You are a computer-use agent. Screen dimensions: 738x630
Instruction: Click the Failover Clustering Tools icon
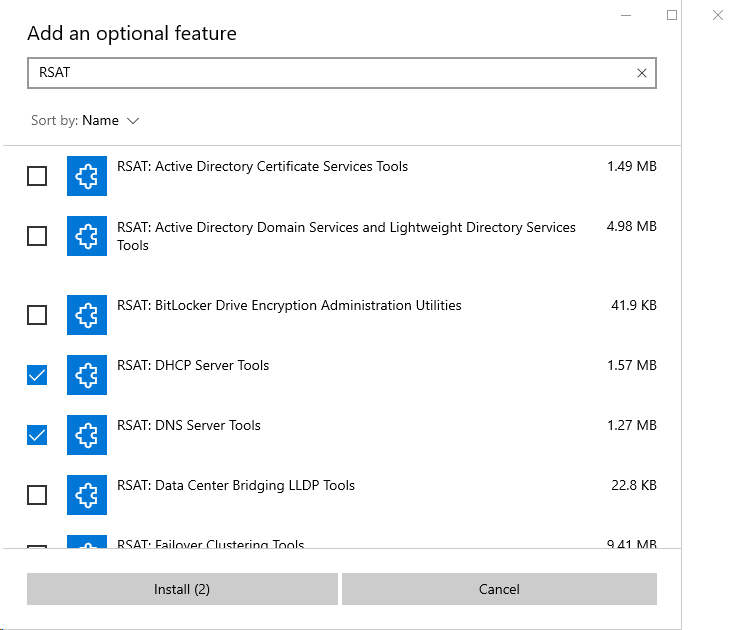[86, 543]
